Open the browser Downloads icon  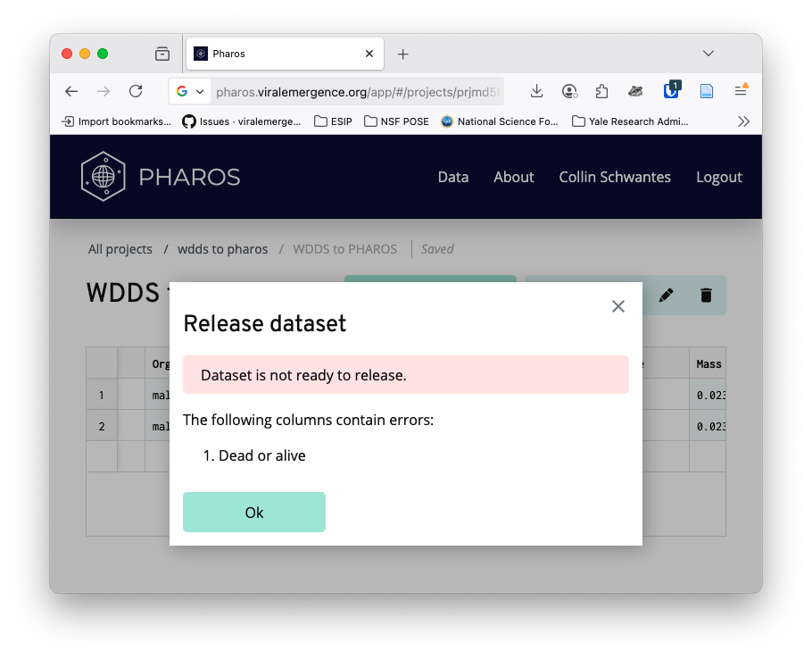tap(536, 91)
